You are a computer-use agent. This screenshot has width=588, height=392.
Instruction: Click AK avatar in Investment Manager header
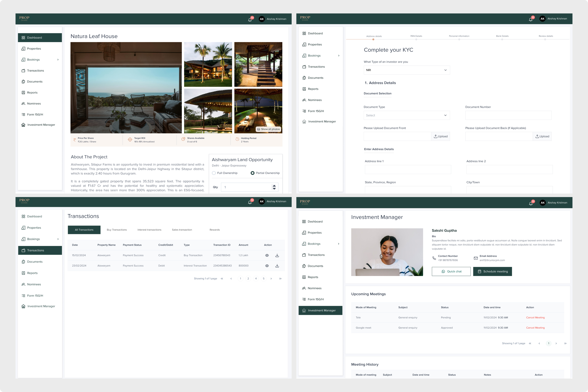[x=542, y=203]
